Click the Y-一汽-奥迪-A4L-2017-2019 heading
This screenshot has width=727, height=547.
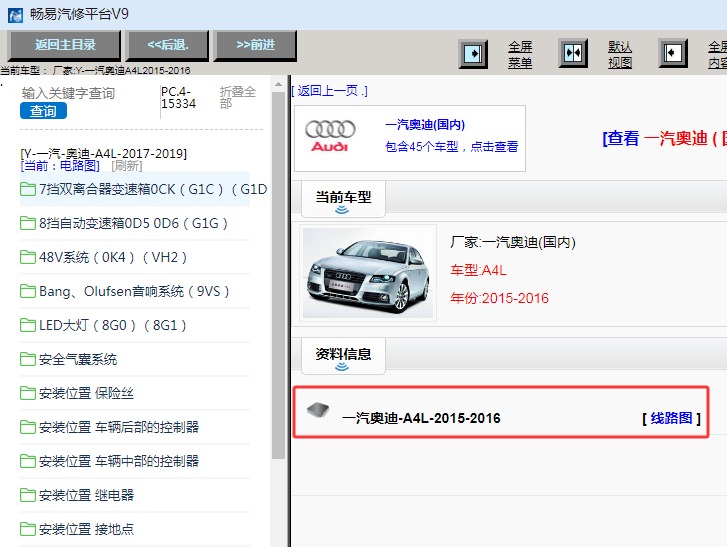pyautogui.click(x=104, y=153)
